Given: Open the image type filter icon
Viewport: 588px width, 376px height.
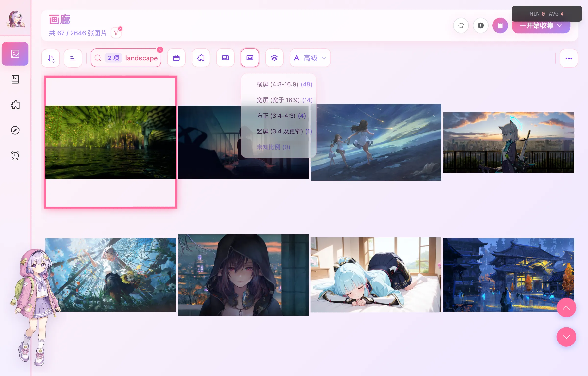Looking at the screenshot, I should [x=225, y=58].
